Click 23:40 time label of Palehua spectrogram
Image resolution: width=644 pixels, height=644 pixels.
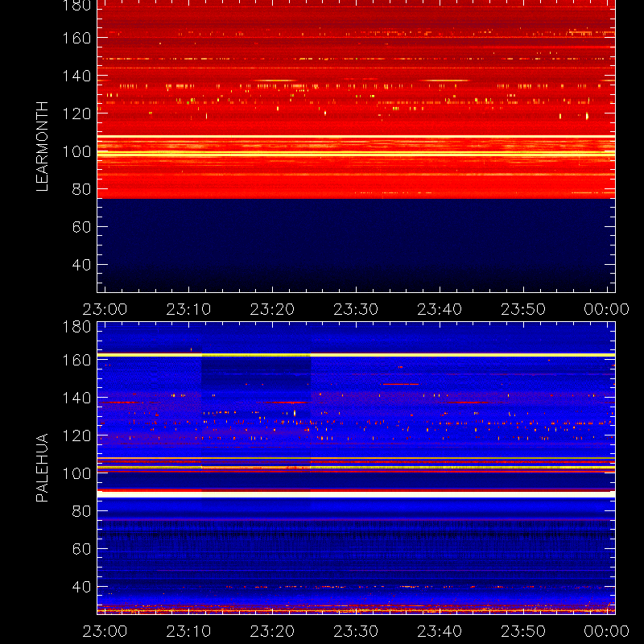(x=440, y=631)
